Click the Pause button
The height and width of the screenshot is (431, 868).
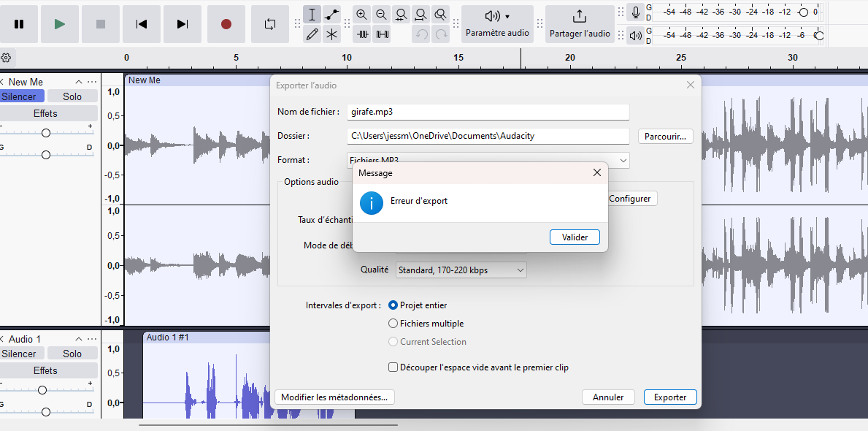(x=19, y=24)
